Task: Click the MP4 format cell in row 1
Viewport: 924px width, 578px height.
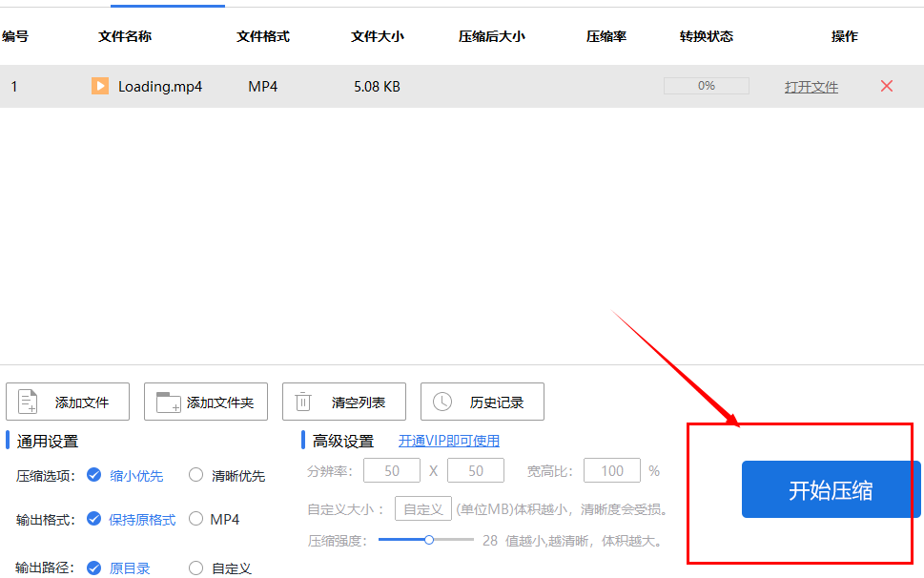Action: 262,87
